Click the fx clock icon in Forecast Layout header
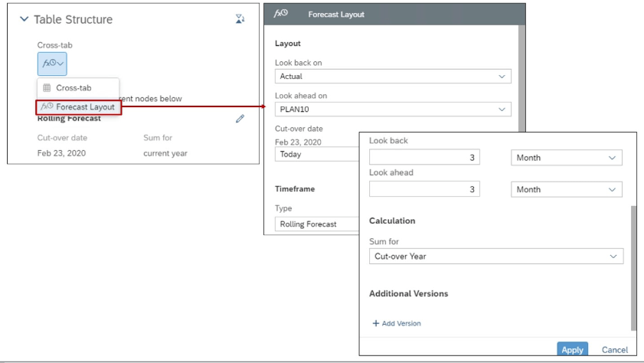The image size is (644, 363). click(281, 14)
